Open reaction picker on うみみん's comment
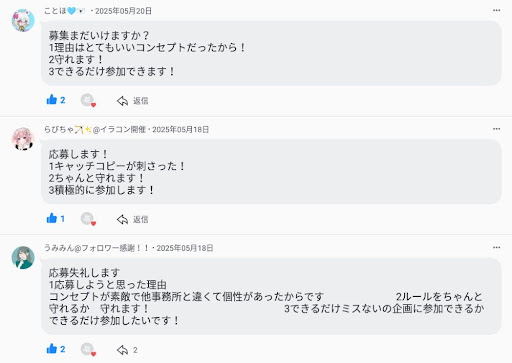Screen dimensions: 512x363 (88, 349)
